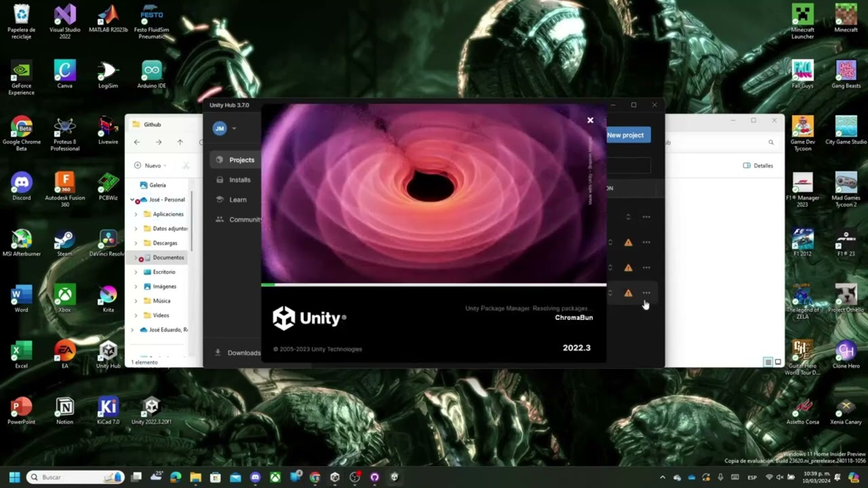Open the Installs section in Unity Hub
The image size is (868, 488).
234,180
